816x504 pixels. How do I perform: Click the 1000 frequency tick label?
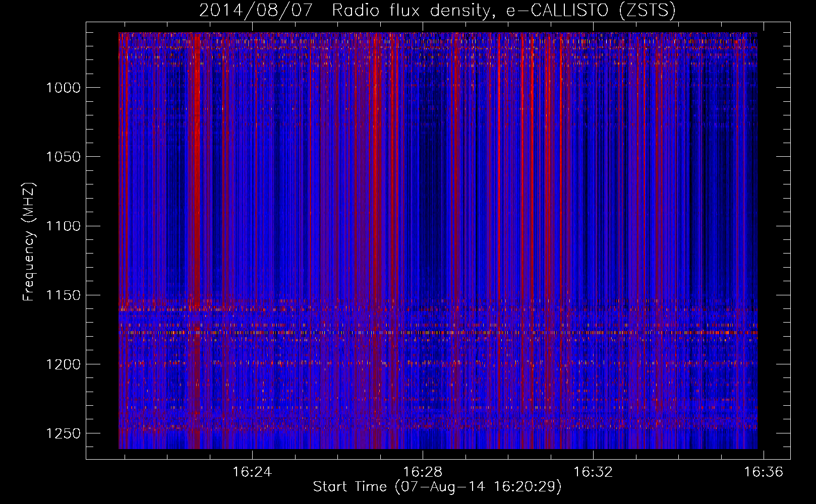tap(63, 88)
